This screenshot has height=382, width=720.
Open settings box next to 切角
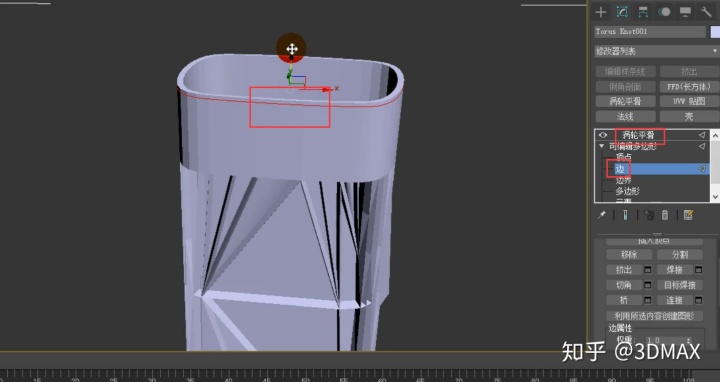pos(647,285)
